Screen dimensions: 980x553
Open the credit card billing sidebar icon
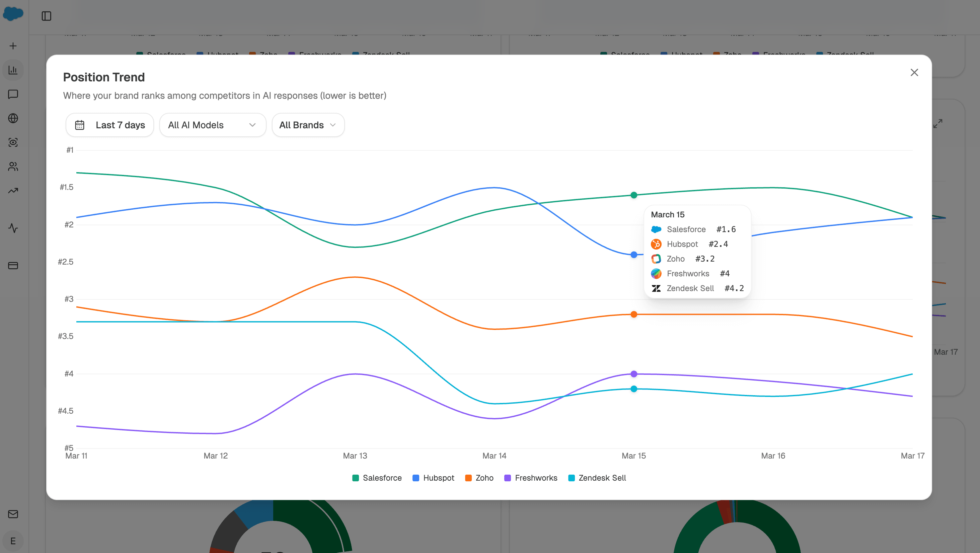13,265
